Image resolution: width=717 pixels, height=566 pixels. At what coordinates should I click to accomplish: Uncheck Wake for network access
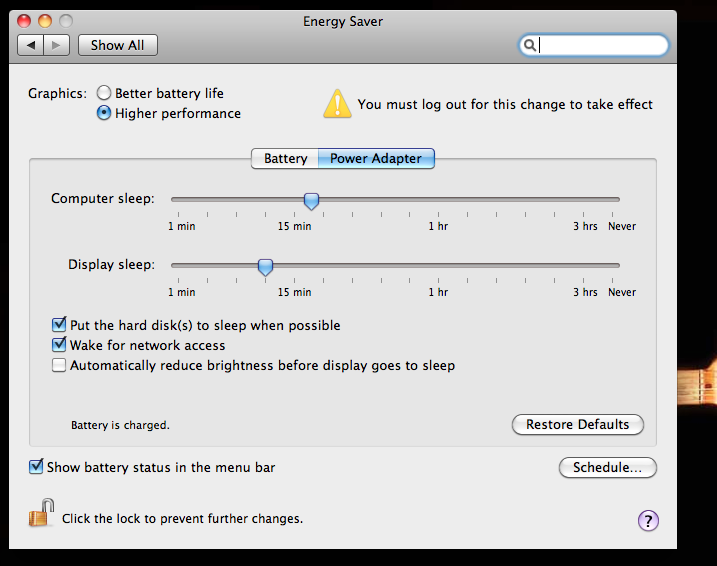click(x=59, y=344)
